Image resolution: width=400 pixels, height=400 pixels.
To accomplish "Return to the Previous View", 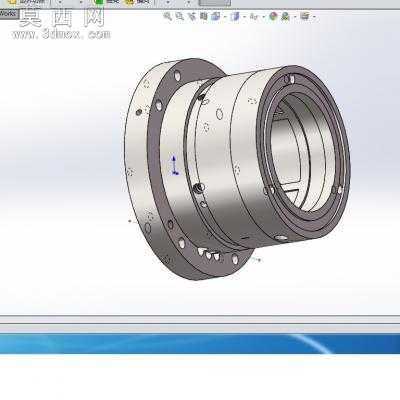I will click(x=192, y=16).
